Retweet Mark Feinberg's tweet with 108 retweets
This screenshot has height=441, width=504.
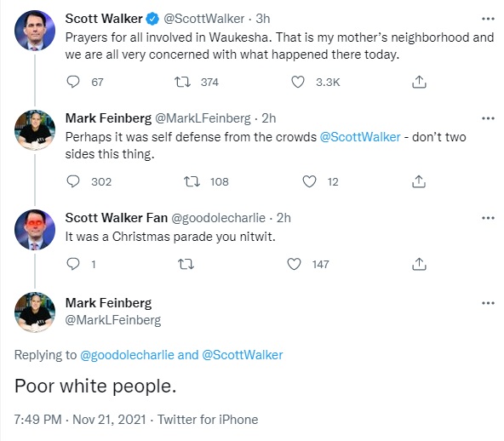[192, 181]
